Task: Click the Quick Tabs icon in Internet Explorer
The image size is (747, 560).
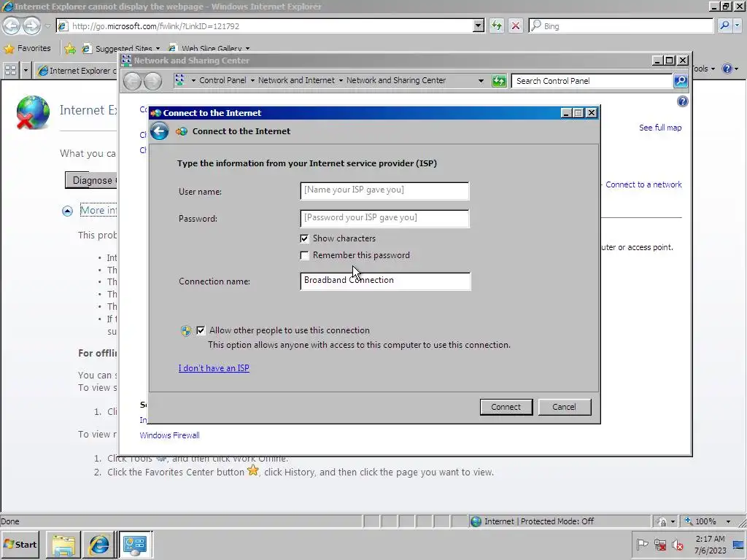Action: [x=10, y=71]
